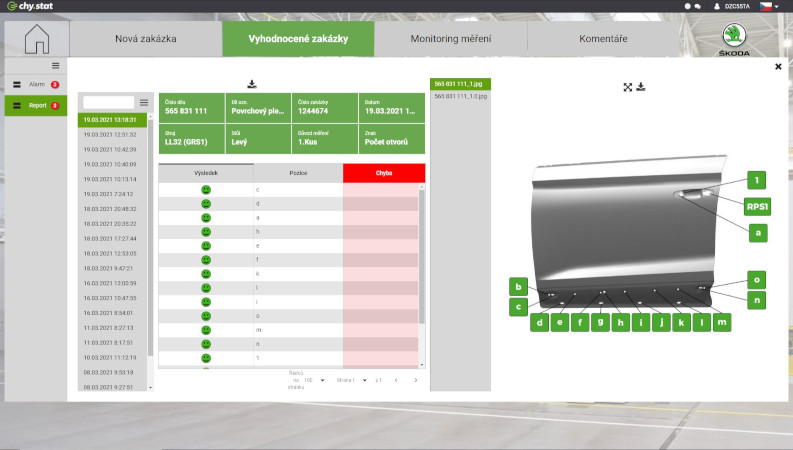Click the smiley icon in row d
The width and height of the screenshot is (793, 450).
[206, 204]
